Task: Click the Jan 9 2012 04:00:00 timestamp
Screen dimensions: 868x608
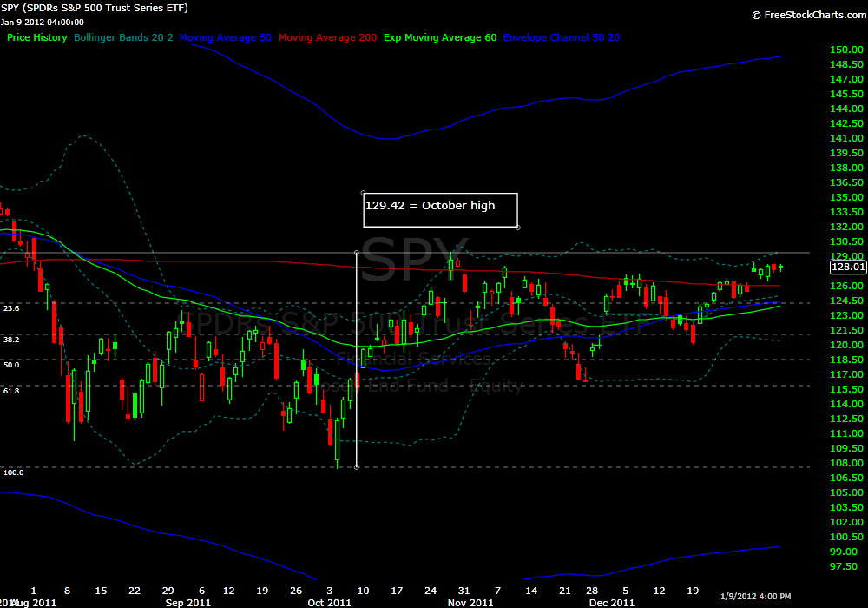Action: [42, 23]
